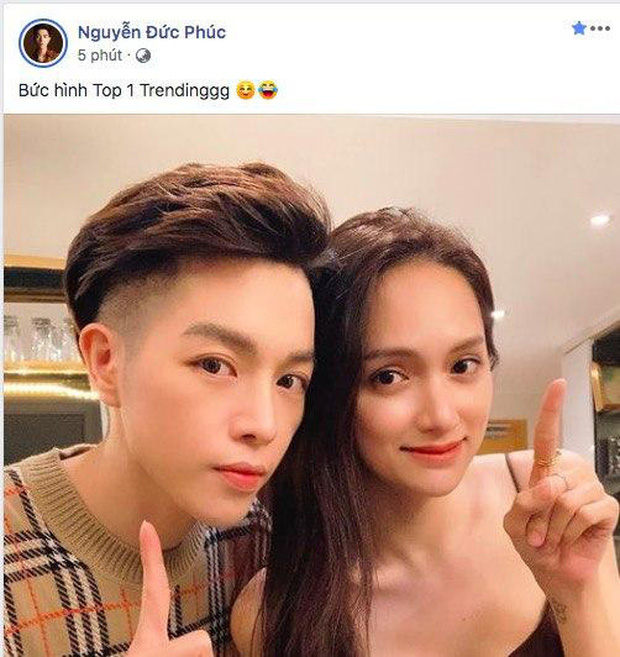Open the post options three-dot menu
This screenshot has height=657, width=620.
(x=600, y=28)
